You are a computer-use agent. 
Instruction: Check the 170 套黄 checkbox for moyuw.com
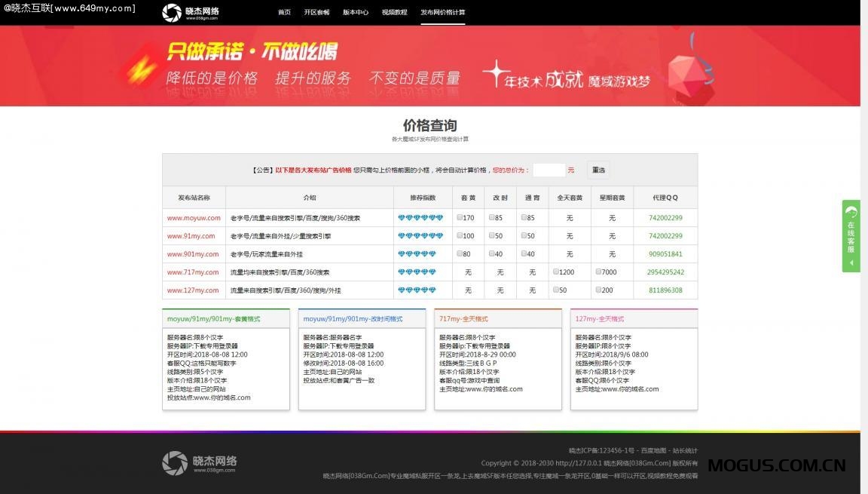460,217
